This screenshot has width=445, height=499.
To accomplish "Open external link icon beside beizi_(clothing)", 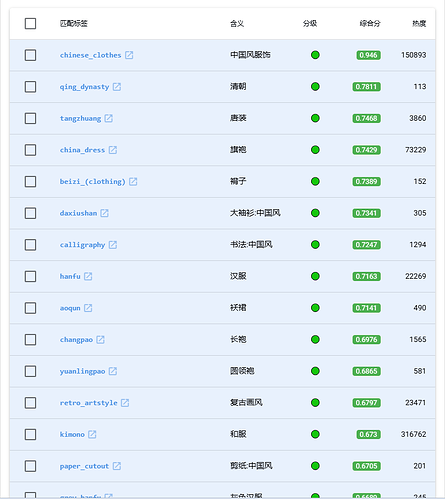I will (133, 182).
